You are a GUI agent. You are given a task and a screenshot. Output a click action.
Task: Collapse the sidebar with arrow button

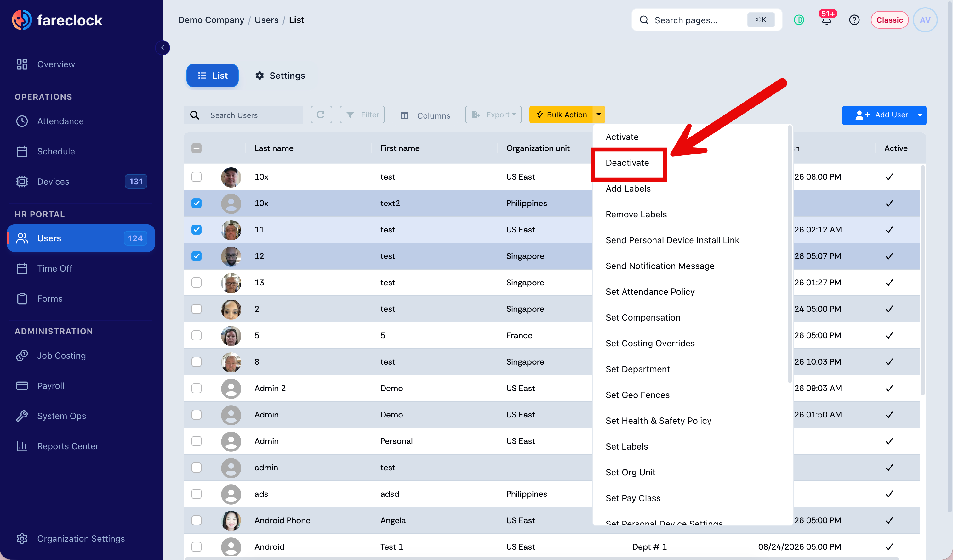(x=163, y=48)
